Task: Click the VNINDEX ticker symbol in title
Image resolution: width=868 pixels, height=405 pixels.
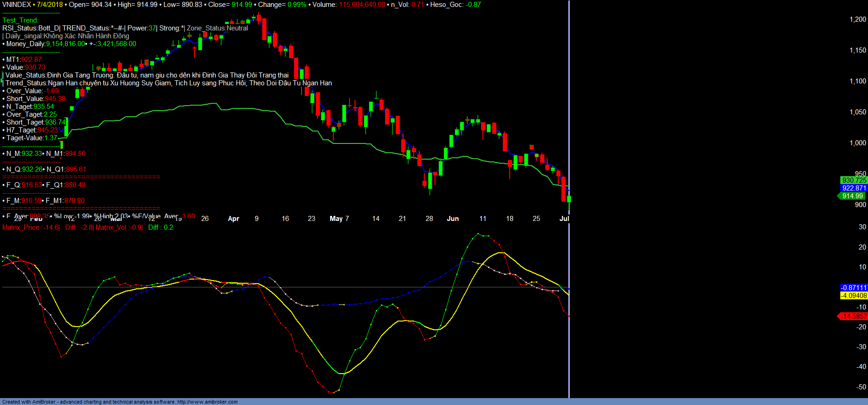Action: (17, 5)
